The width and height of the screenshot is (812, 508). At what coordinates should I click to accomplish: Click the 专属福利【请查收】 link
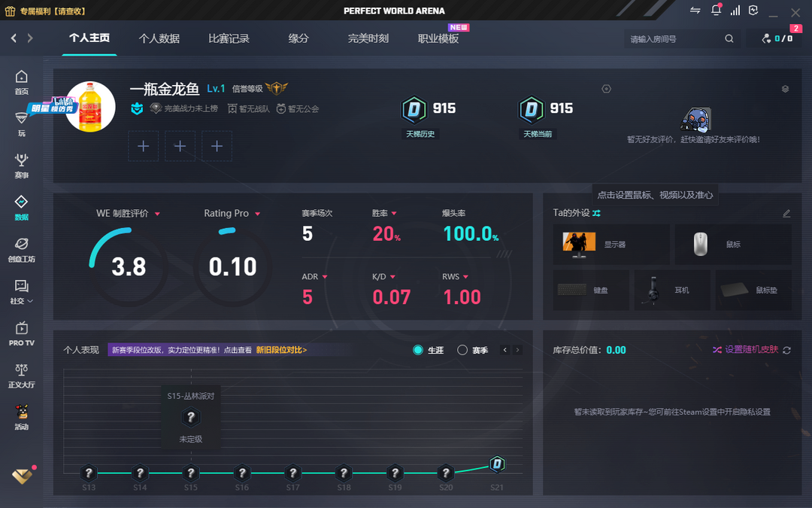point(53,11)
